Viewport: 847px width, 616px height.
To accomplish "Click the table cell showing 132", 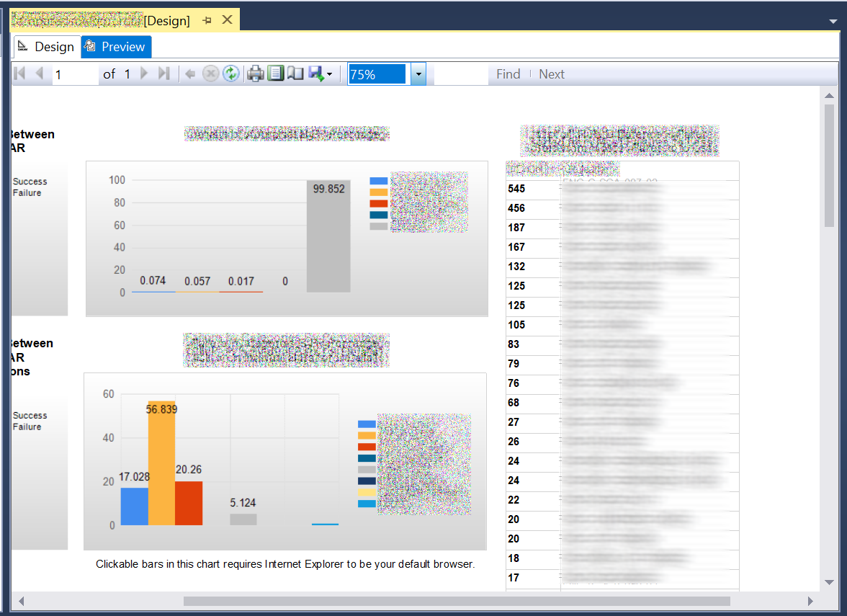I will pos(533,267).
